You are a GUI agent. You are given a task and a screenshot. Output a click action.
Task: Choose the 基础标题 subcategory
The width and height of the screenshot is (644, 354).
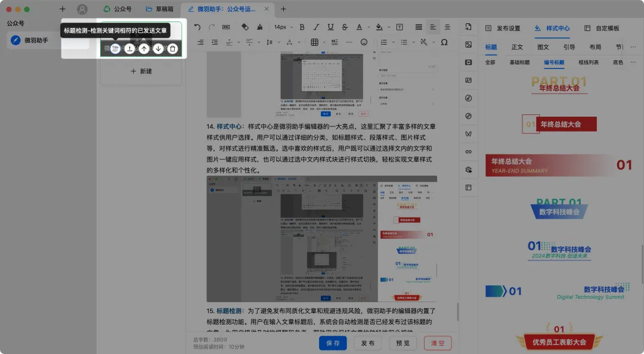[x=519, y=63]
